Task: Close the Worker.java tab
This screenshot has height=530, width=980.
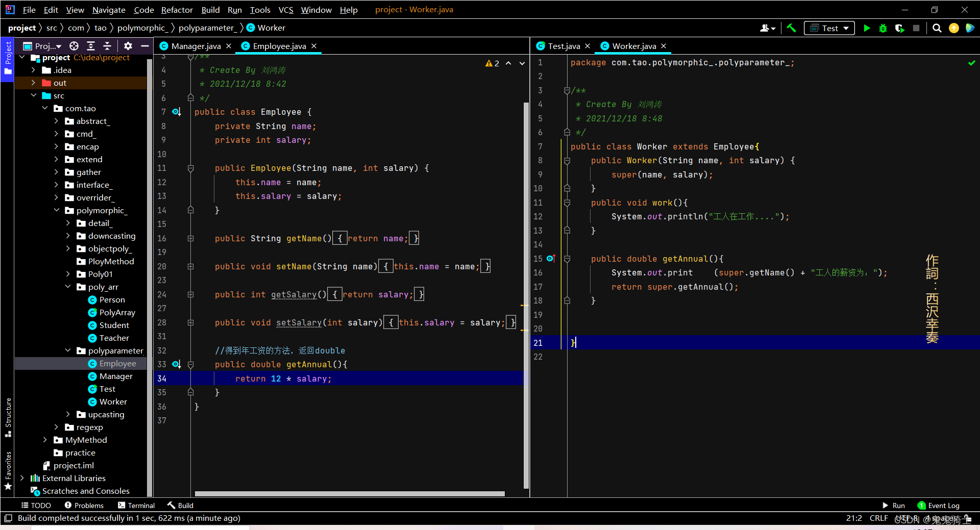Action: click(664, 46)
